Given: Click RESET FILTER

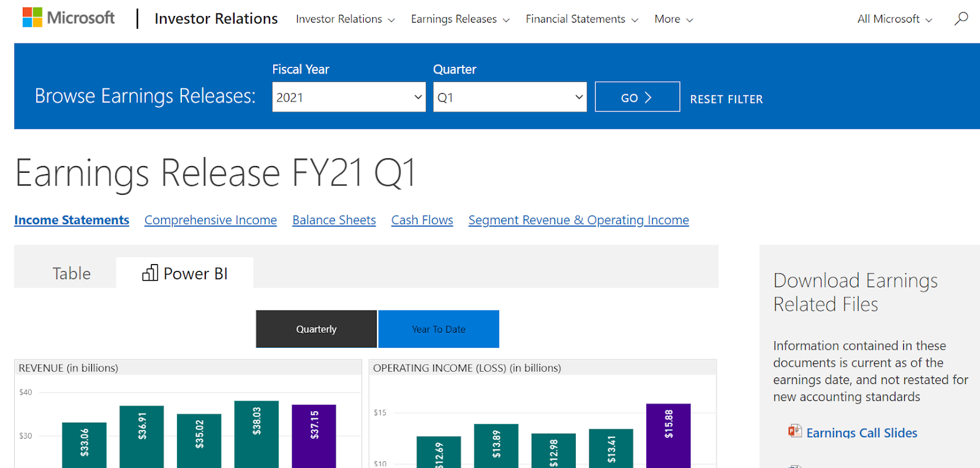Looking at the screenshot, I should point(726,99).
